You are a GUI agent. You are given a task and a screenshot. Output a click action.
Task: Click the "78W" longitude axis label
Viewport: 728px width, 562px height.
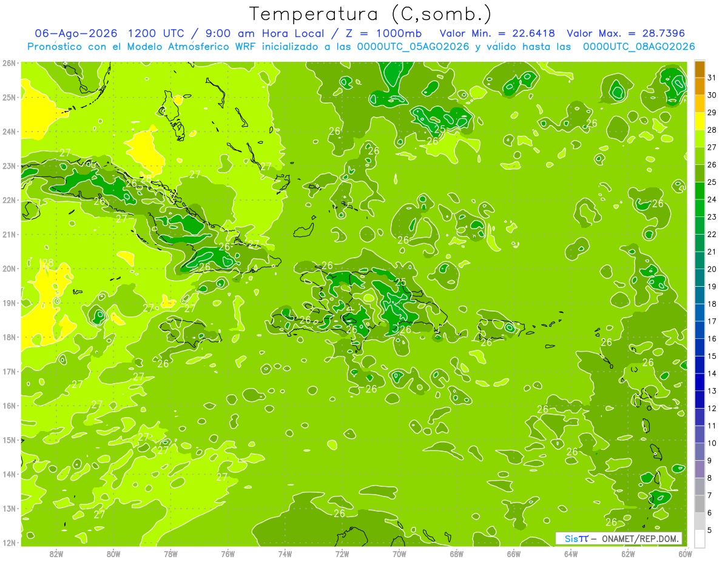point(170,554)
